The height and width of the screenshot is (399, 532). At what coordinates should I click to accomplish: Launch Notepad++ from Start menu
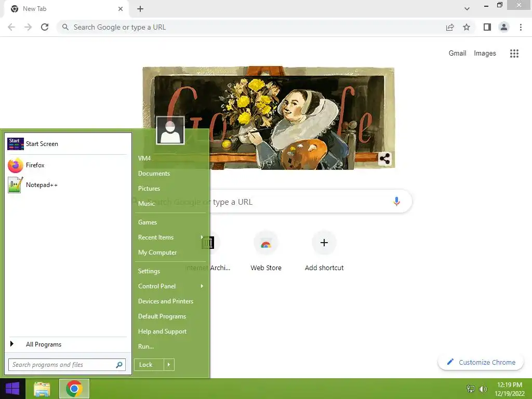[68, 185]
